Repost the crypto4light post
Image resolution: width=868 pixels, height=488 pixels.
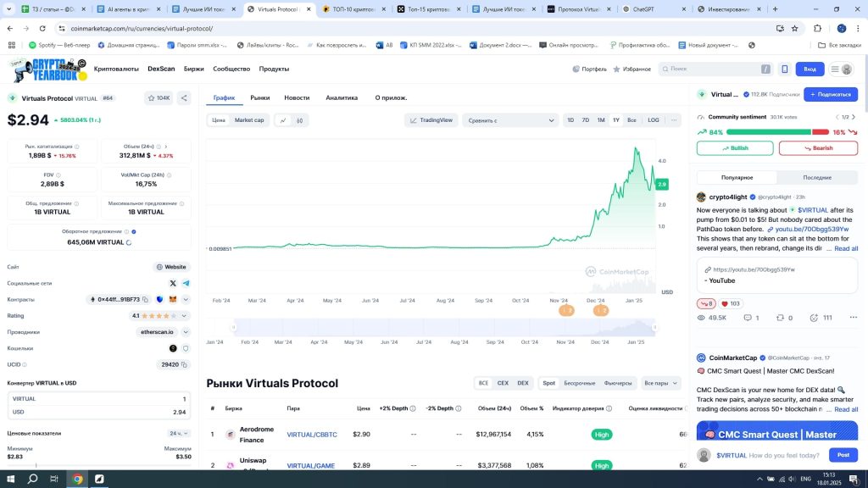point(780,318)
